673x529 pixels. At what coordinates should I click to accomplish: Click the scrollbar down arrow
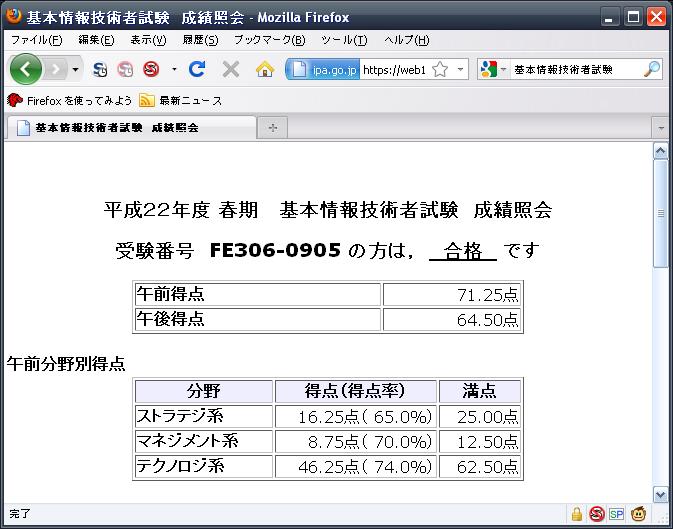point(660,494)
